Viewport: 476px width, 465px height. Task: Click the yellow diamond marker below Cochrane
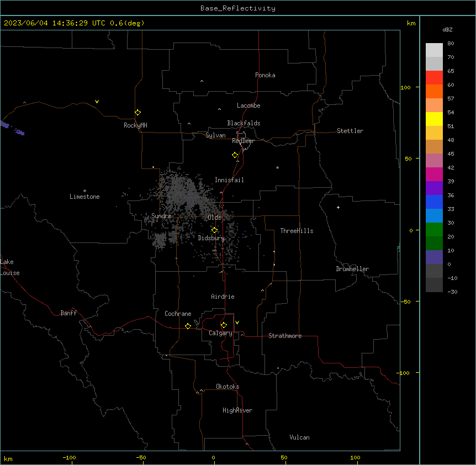point(188,326)
